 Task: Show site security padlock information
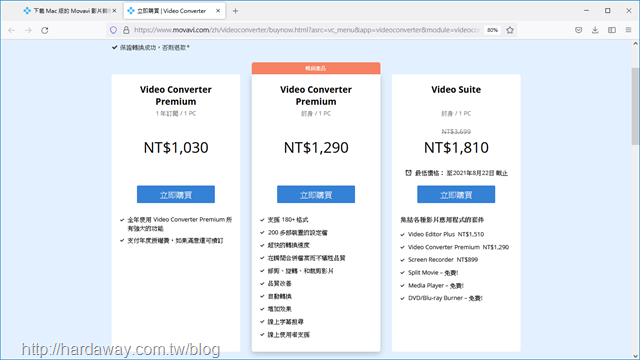(126, 30)
